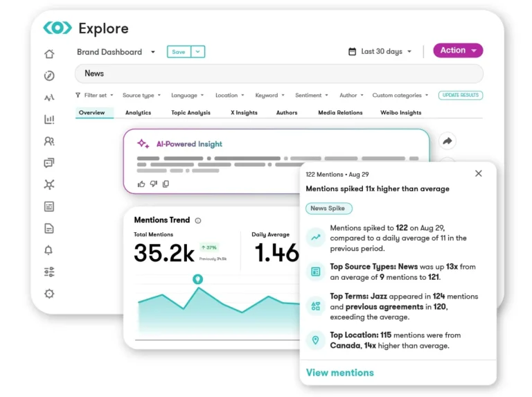Open the Language filter dropdown
532x397 pixels.
[x=187, y=96]
